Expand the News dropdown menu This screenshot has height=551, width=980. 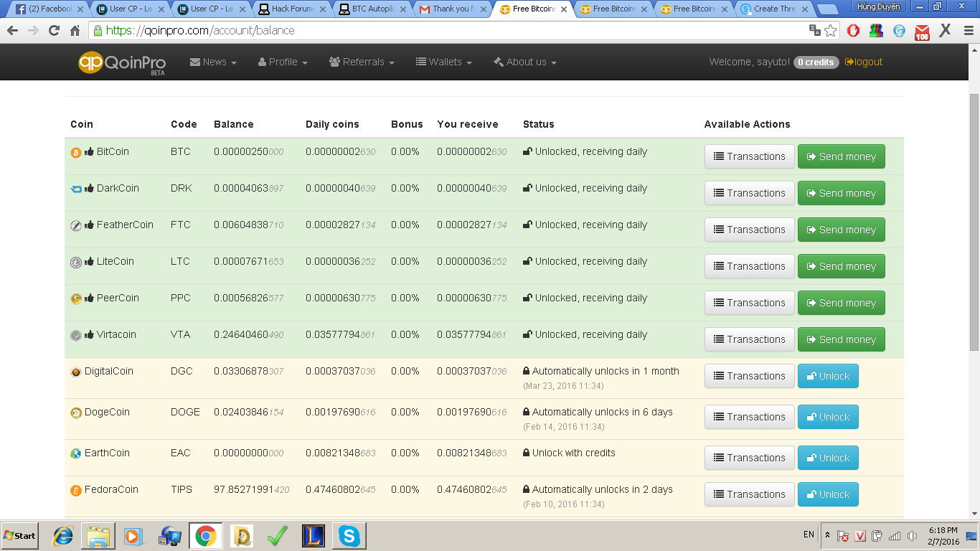pos(213,62)
